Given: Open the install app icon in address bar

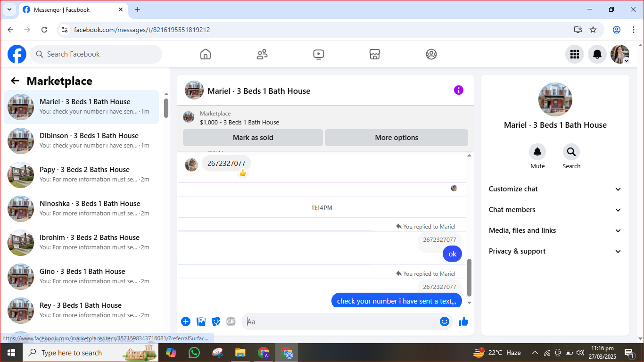Looking at the screenshot, I should click(578, 30).
